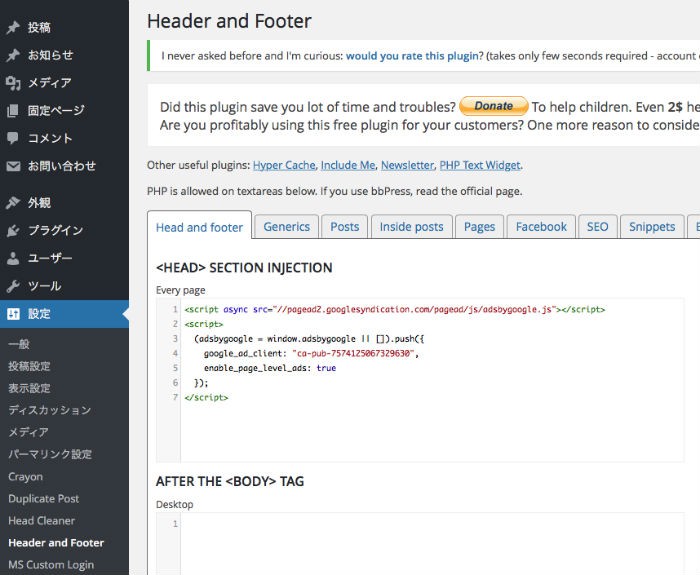700x575 pixels.
Task: Click inside the Every page code editor
Action: (420, 380)
